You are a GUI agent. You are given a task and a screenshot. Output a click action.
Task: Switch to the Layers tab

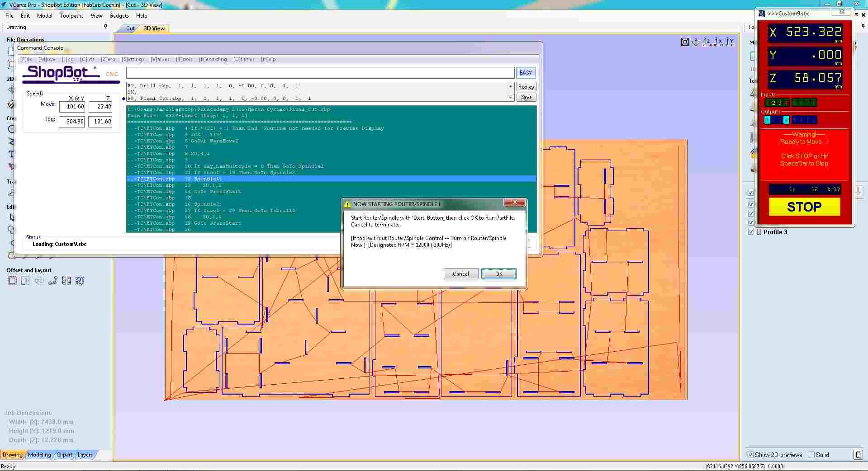[x=85, y=455]
